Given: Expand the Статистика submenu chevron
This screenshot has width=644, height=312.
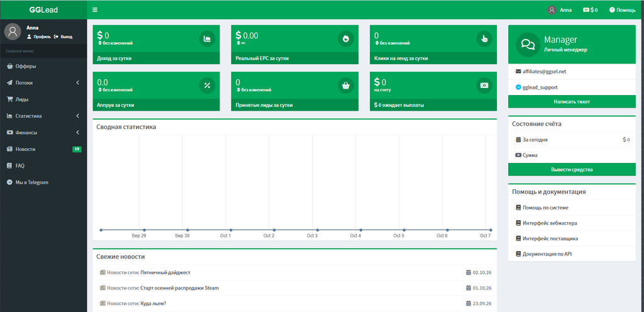Looking at the screenshot, I should [x=77, y=116].
